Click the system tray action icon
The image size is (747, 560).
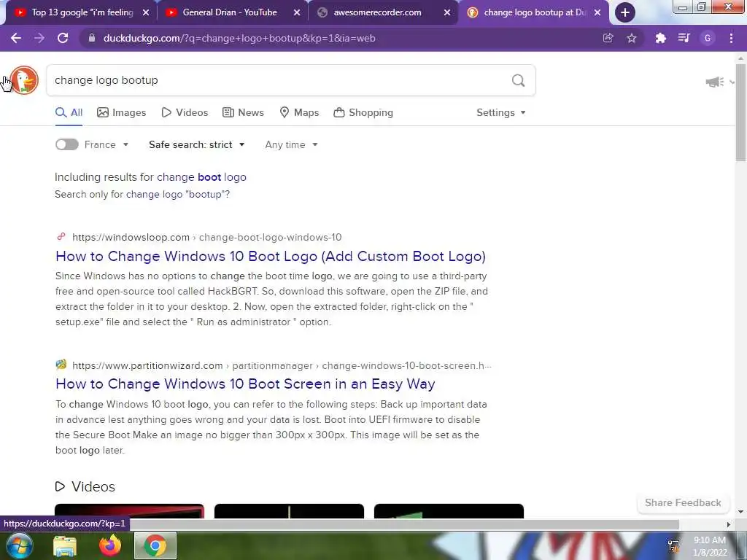673,545
